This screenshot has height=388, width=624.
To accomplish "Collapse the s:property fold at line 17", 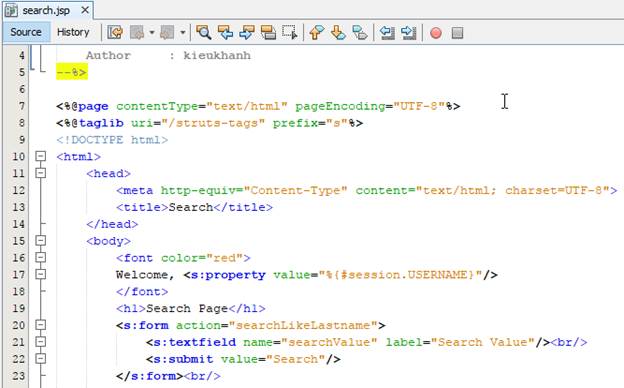I will [40, 274].
